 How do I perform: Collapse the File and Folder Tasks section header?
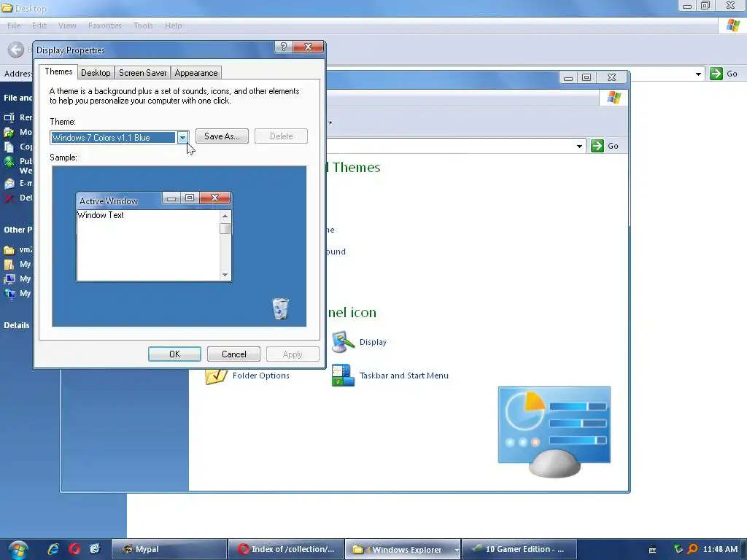click(x=18, y=98)
